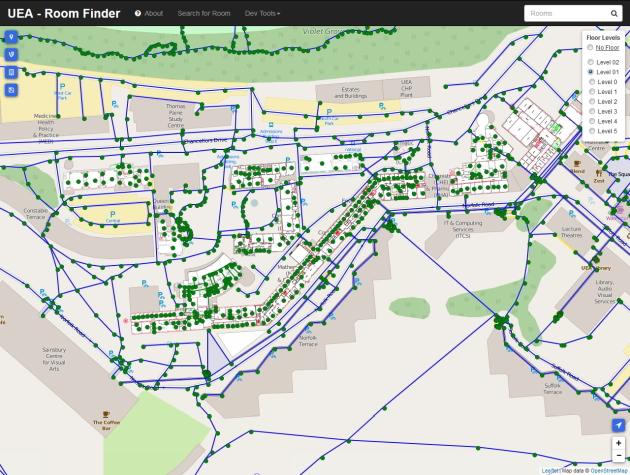630x475 pixels.
Task: Choose Level 0 floor level
Action: coord(590,82)
